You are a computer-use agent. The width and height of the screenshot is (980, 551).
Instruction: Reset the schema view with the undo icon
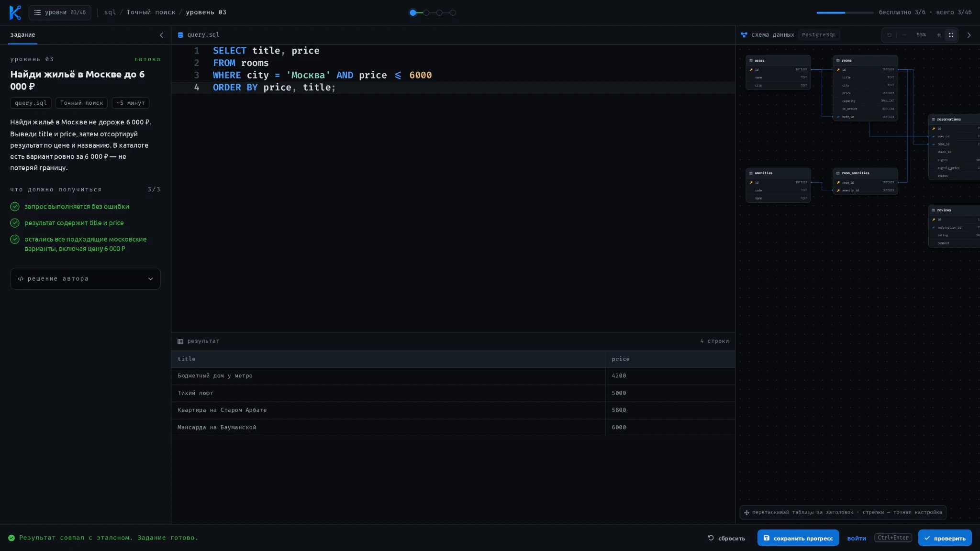(889, 35)
